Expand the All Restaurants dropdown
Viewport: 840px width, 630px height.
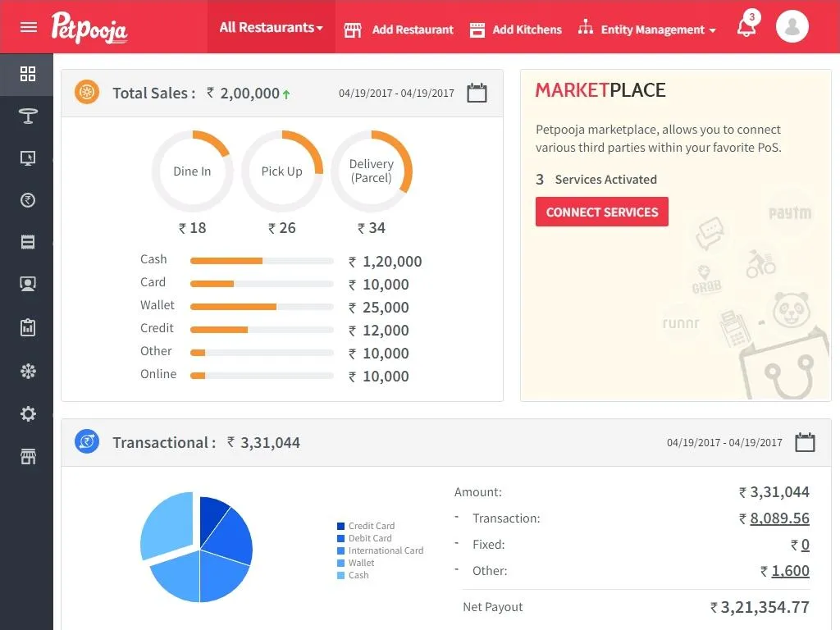271,26
